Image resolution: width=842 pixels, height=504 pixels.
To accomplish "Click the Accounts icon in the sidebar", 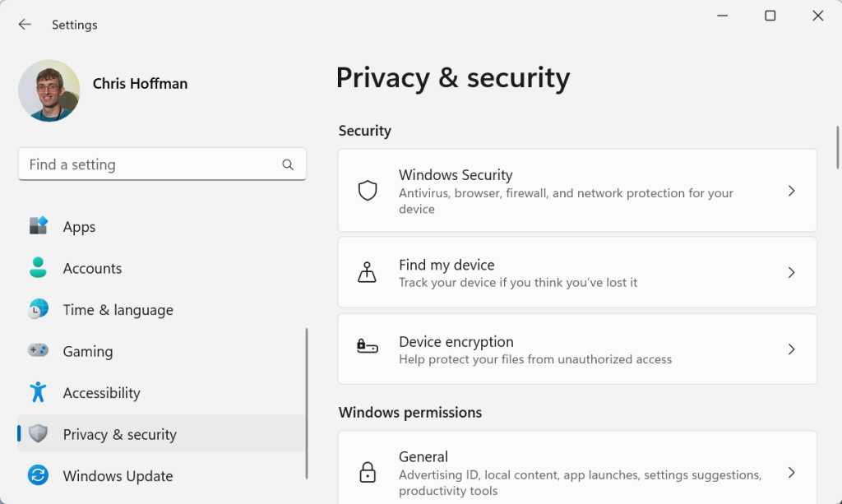I will click(38, 268).
